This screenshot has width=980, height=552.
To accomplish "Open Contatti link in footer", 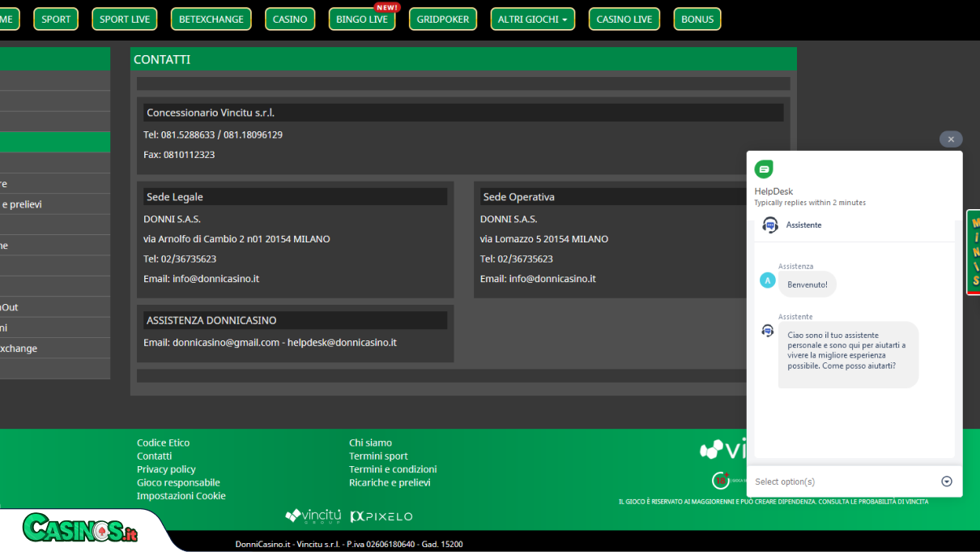I will click(x=154, y=456).
